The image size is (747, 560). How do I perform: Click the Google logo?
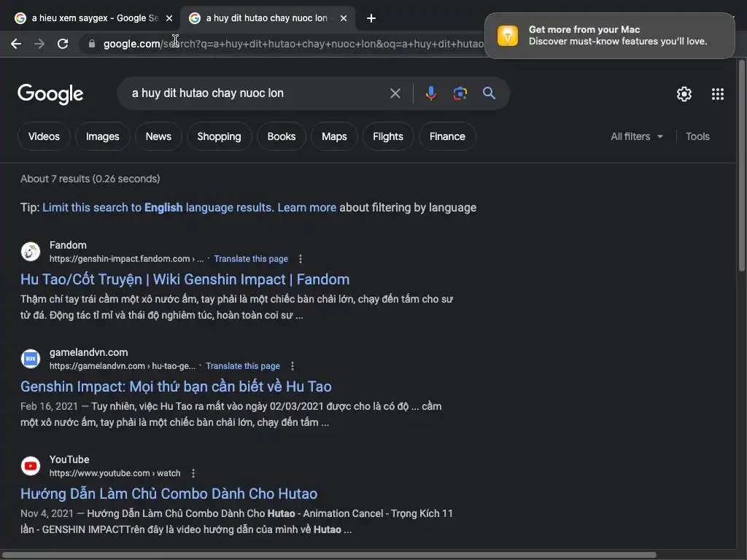pyautogui.click(x=50, y=94)
